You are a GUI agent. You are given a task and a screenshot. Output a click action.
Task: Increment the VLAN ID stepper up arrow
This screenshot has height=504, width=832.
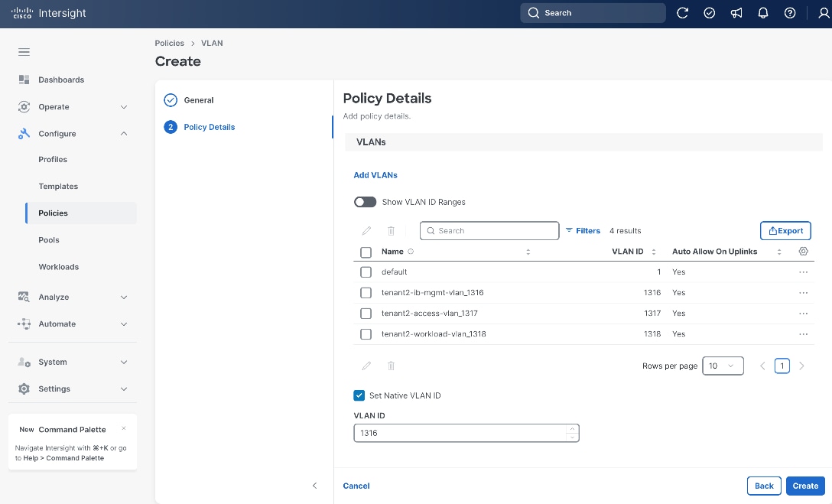point(572,428)
